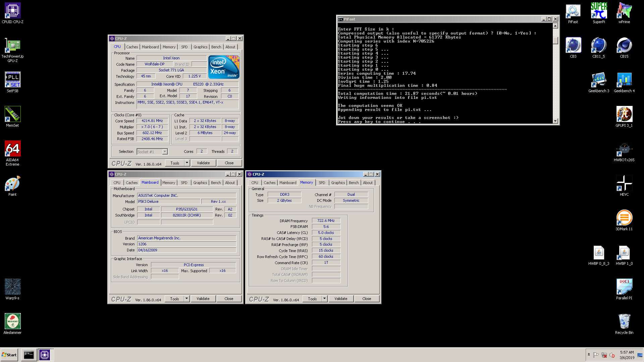
Task: Launch AIDA64 Extreme shortcut
Action: tap(12, 153)
